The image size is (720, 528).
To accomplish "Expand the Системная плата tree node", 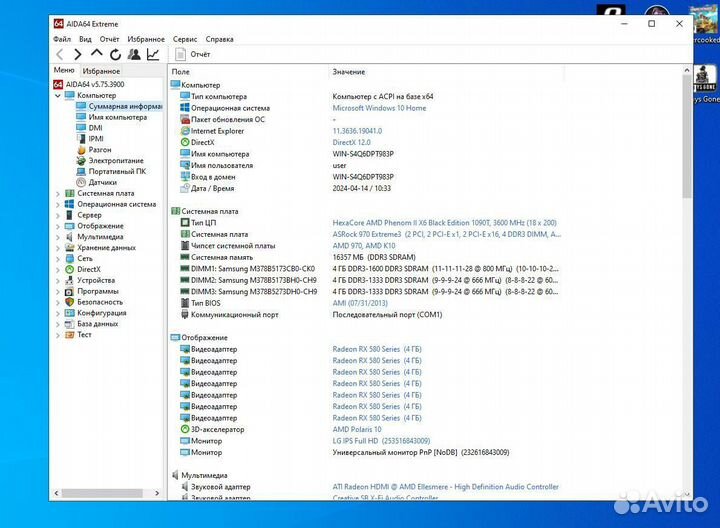I will click(57, 193).
